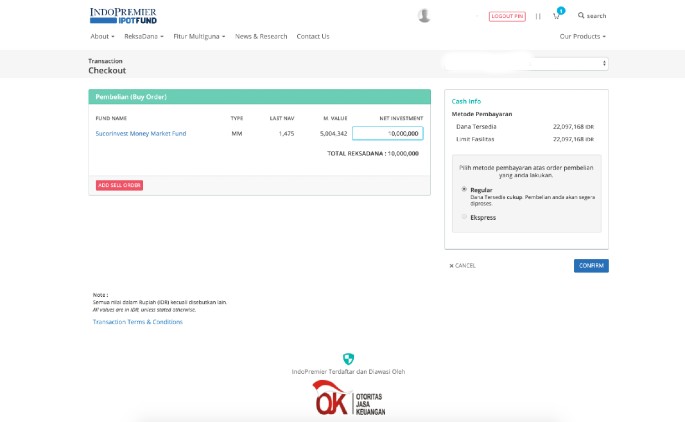The height and width of the screenshot is (422, 685).
Task: Expand the Fitur Multiguna menu
Action: pos(199,36)
